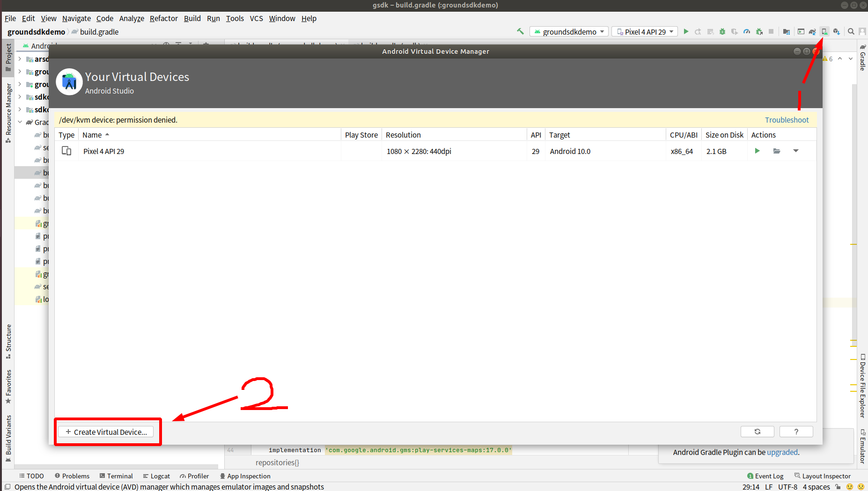Open the Project Structure icon

pos(787,31)
